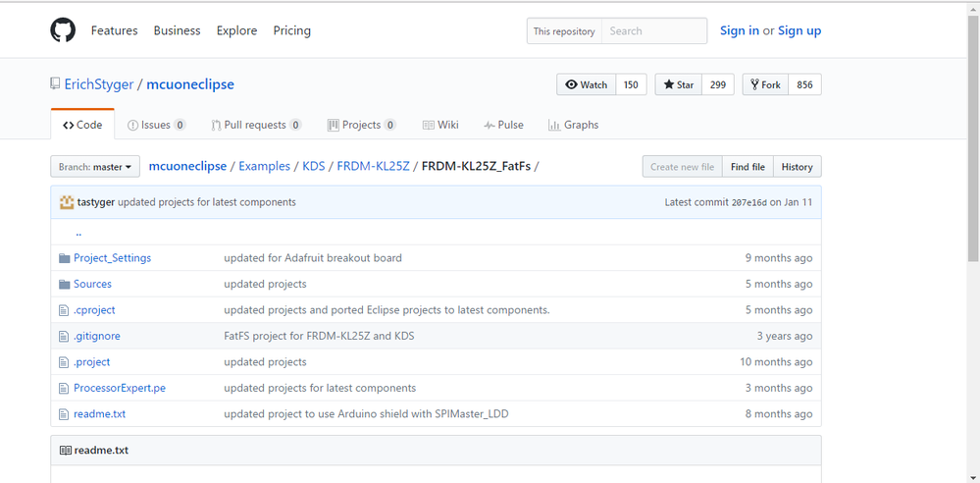Screen dimensions: 980x483
Task: Click the This repository search scope selector
Action: click(564, 31)
